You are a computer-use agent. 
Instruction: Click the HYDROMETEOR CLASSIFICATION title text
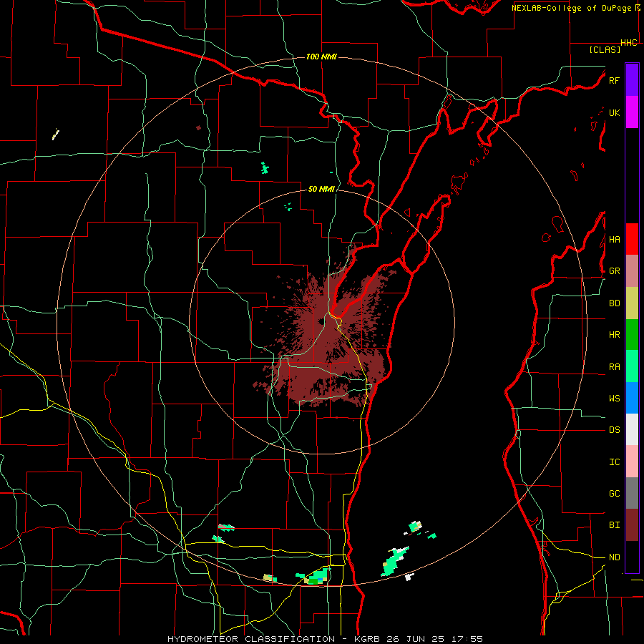pyautogui.click(x=251, y=639)
